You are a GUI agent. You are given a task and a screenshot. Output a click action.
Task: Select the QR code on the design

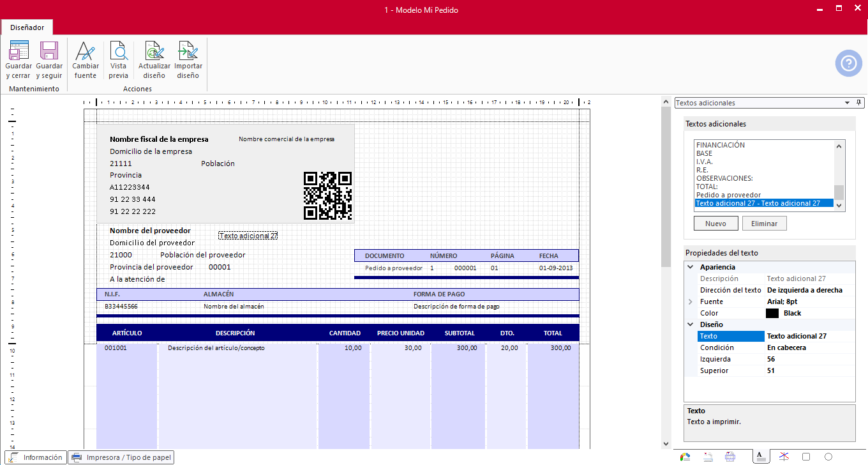(x=327, y=195)
